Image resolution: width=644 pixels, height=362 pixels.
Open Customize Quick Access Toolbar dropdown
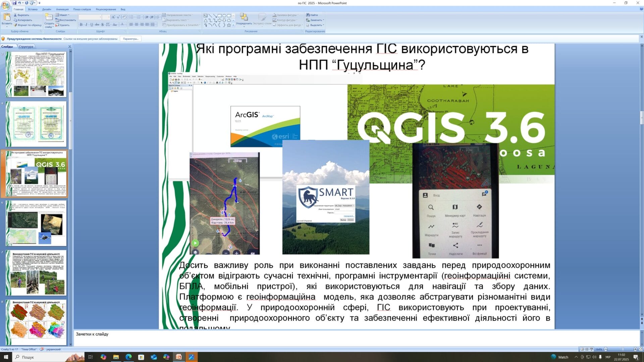(40, 3)
